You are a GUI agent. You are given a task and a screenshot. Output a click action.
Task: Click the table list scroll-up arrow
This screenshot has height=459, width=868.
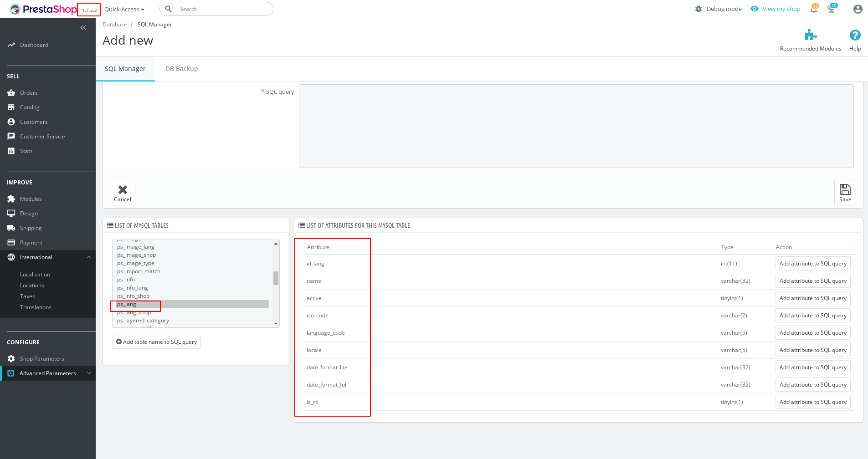click(276, 244)
